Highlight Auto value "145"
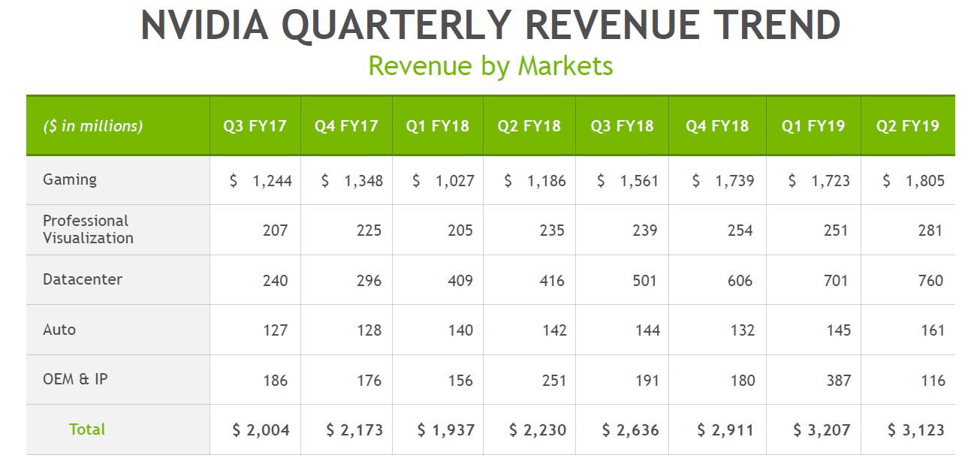980x470 pixels. 838,330
